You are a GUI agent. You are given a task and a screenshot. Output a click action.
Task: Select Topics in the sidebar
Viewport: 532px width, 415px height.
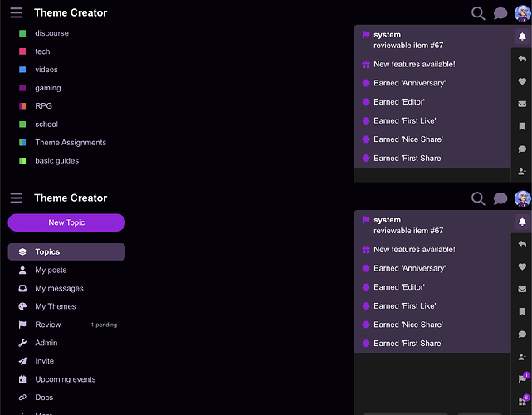66,251
